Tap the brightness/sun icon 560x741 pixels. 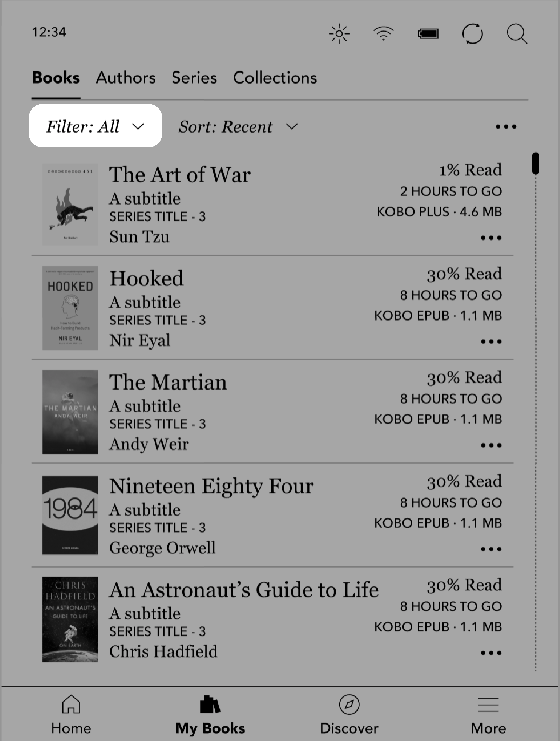click(x=340, y=33)
